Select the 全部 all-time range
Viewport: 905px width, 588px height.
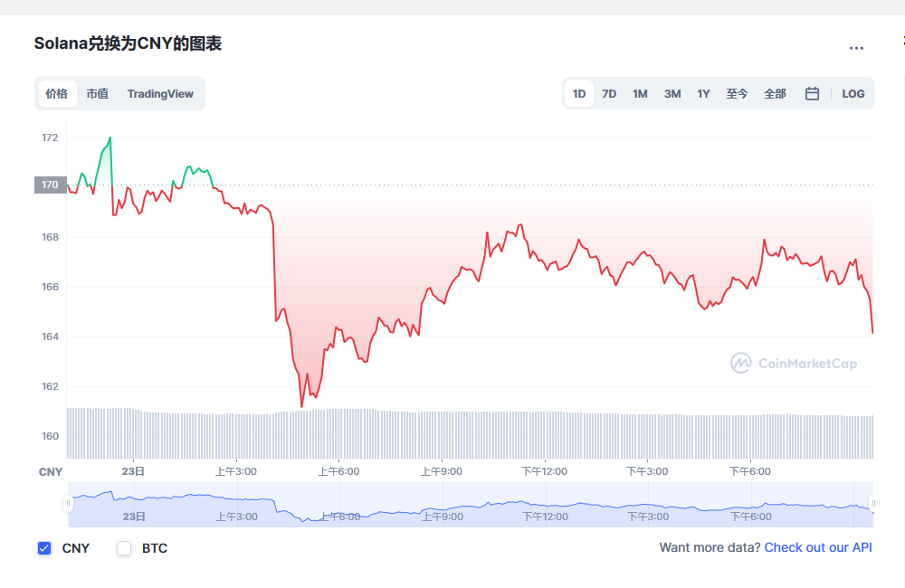pyautogui.click(x=776, y=93)
